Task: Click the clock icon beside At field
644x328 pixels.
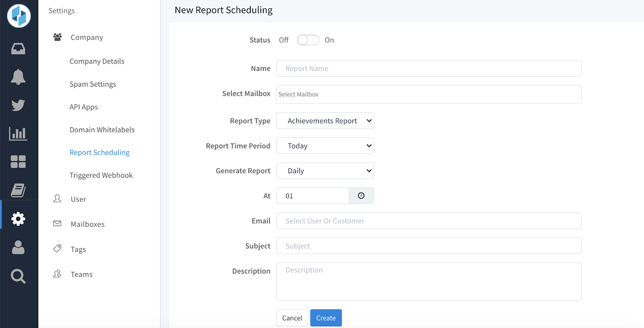Action: point(361,195)
